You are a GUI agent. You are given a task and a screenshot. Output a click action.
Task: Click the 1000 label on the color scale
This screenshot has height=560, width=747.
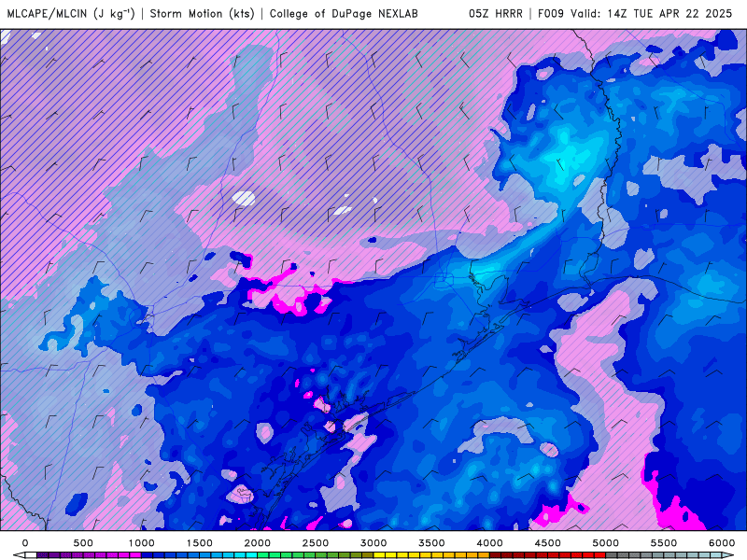coord(141,543)
